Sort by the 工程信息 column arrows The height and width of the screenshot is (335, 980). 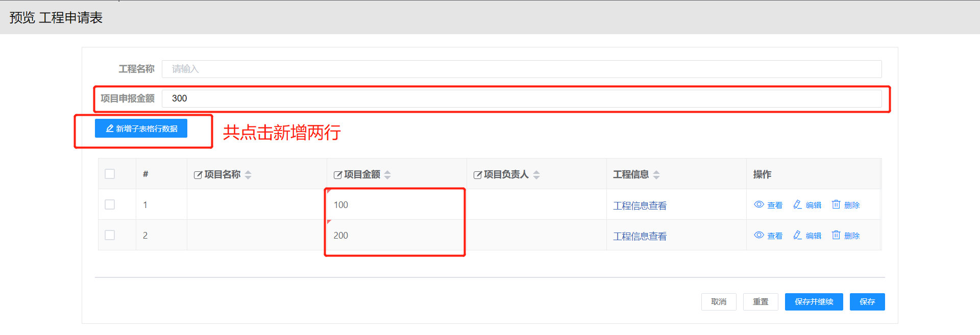[656, 175]
